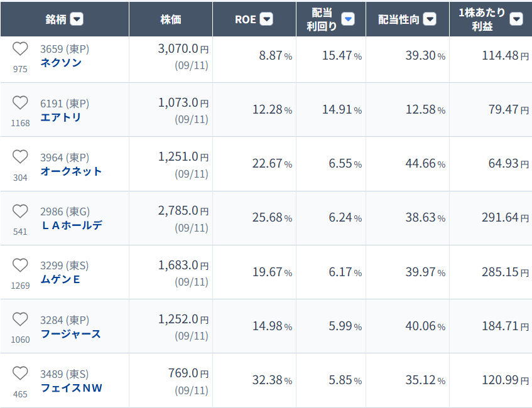Select the 株価 column header
Viewport: 532px width, 408px height.
[171, 19]
